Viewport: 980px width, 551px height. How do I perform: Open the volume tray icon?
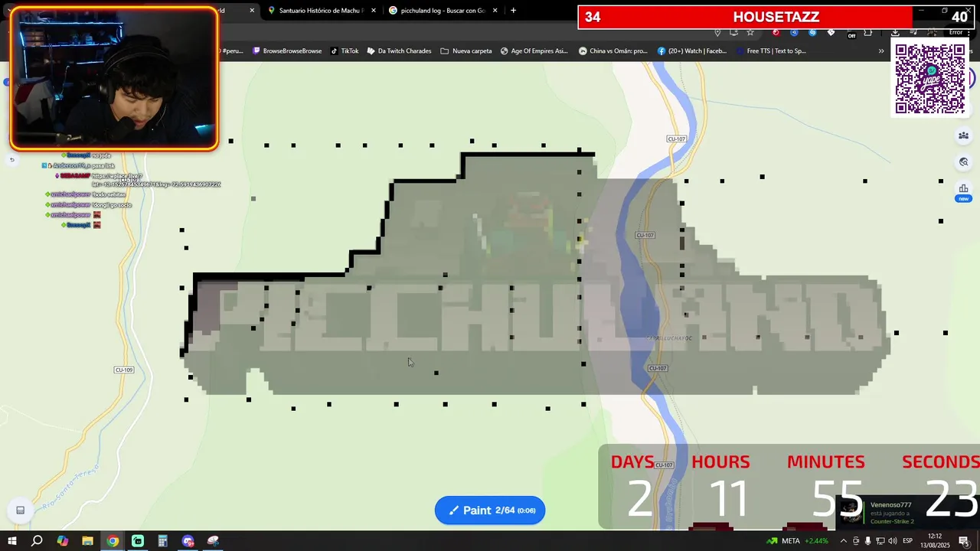893,541
